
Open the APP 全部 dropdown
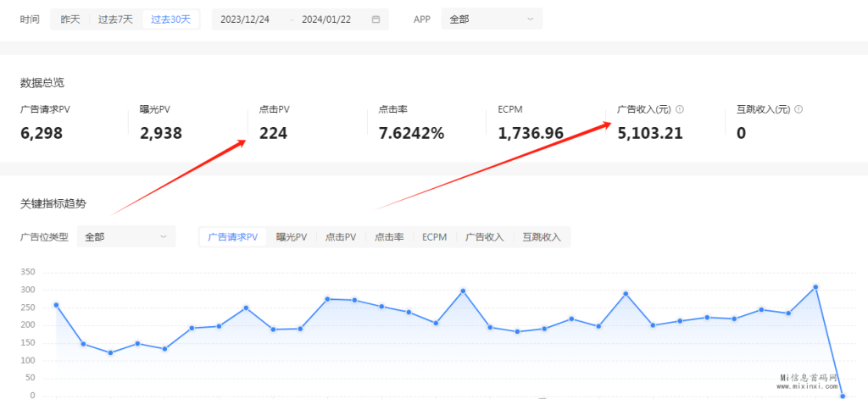pyautogui.click(x=492, y=19)
